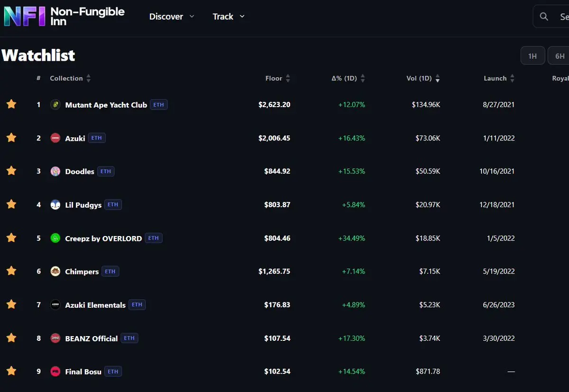Click the Creepz by OVERLORD green avatar
This screenshot has width=569, height=392.
coord(55,238)
